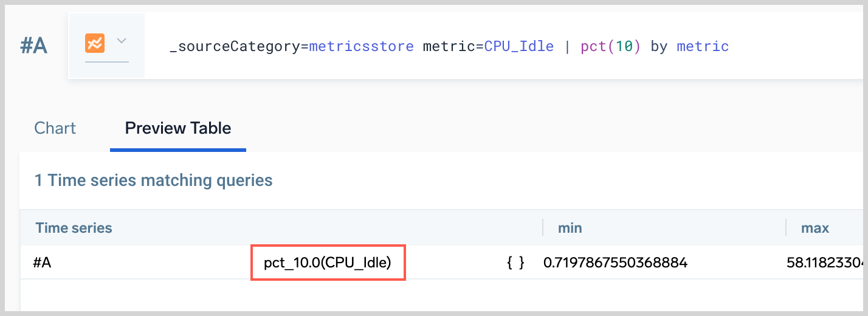
Task: Click the max column header
Action: pyautogui.click(x=815, y=228)
